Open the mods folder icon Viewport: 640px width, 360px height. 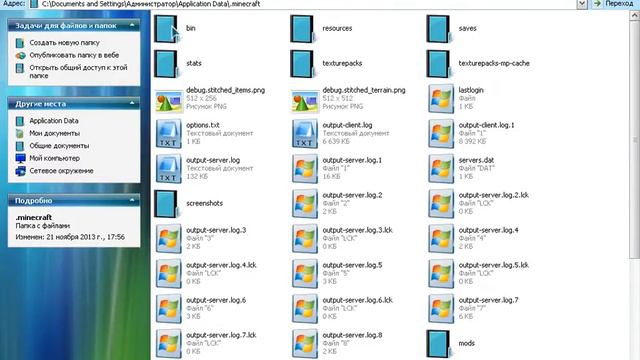(x=438, y=344)
